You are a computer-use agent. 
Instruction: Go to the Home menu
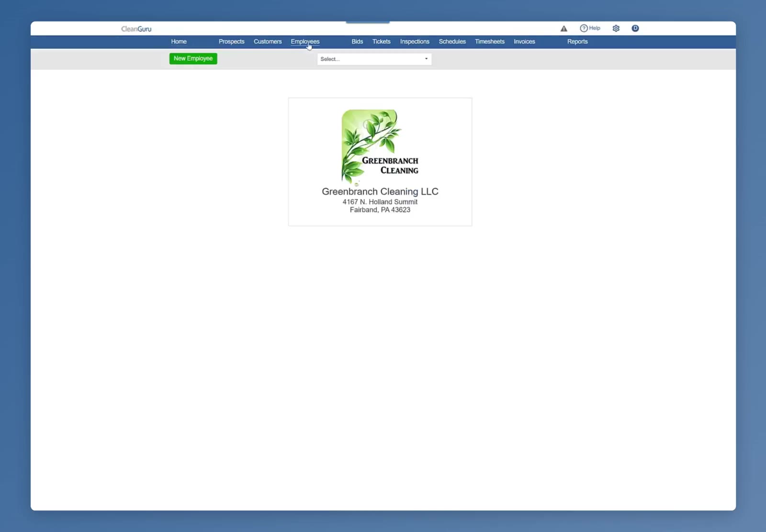point(179,42)
